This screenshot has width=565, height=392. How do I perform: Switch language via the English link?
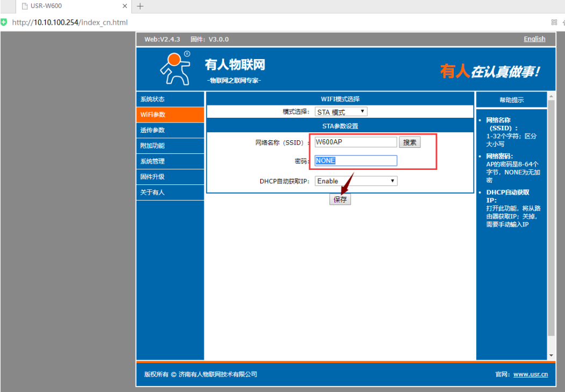tap(534, 39)
